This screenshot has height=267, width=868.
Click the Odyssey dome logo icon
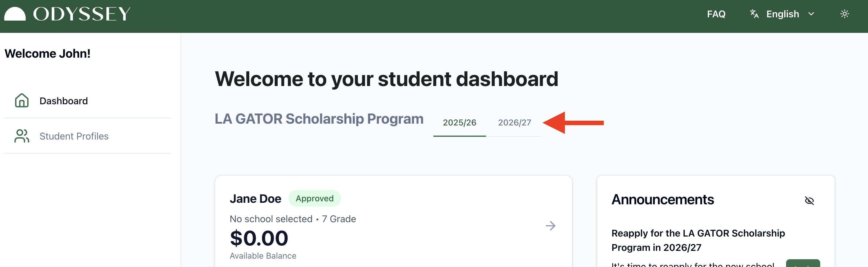[x=15, y=14]
